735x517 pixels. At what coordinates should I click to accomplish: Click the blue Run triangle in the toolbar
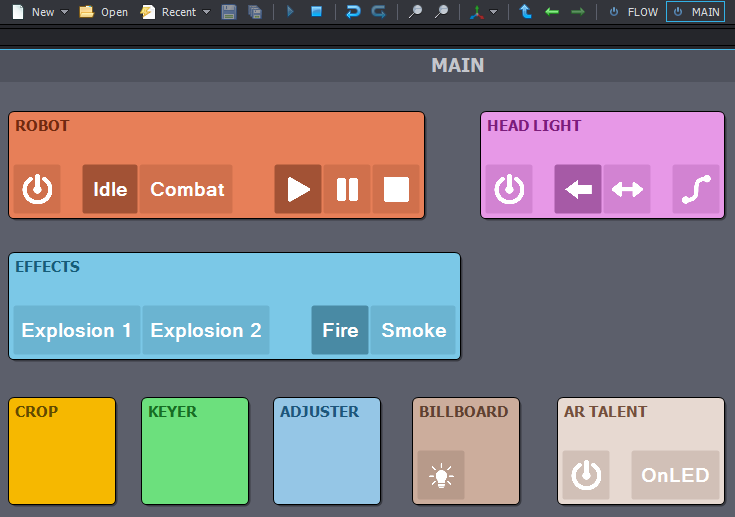pyautogui.click(x=290, y=11)
